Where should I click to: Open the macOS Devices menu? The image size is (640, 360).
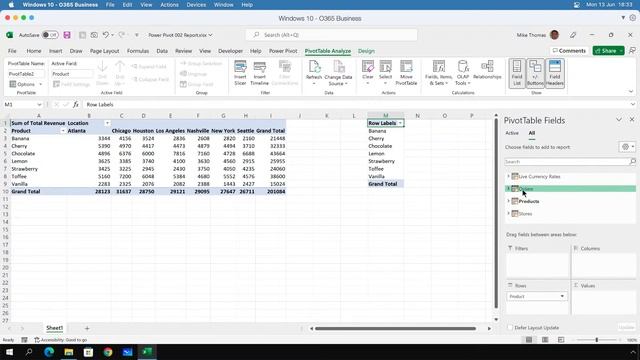tap(196, 5)
